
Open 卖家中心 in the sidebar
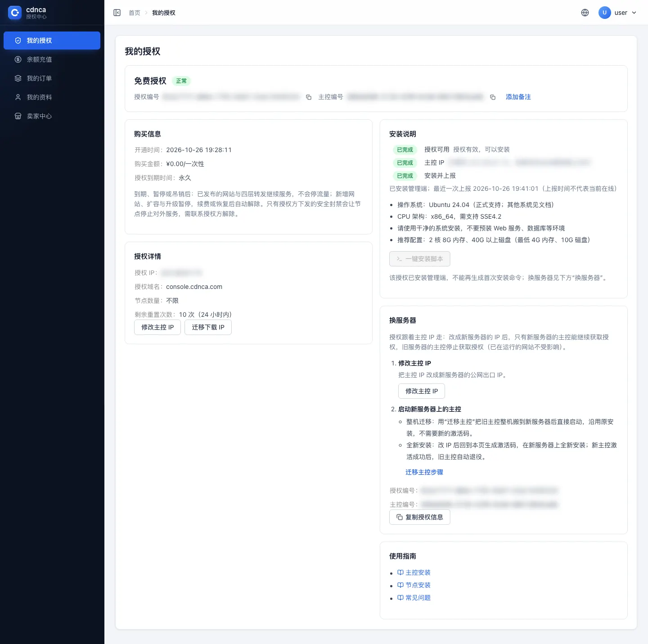pyautogui.click(x=52, y=116)
